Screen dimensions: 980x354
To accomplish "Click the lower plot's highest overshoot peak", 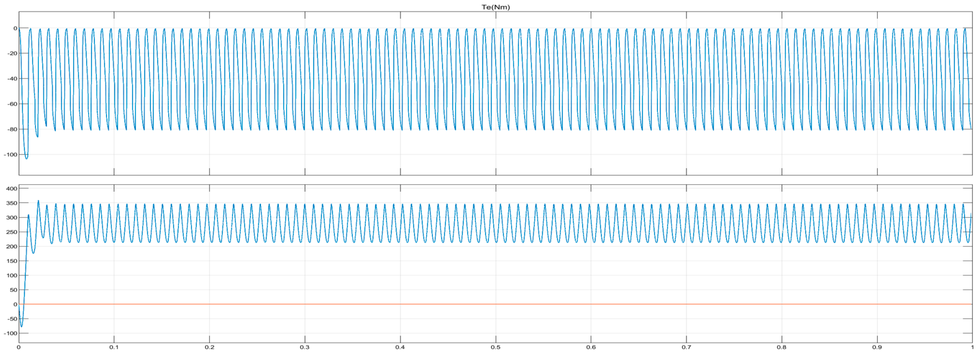I will pos(38,201).
